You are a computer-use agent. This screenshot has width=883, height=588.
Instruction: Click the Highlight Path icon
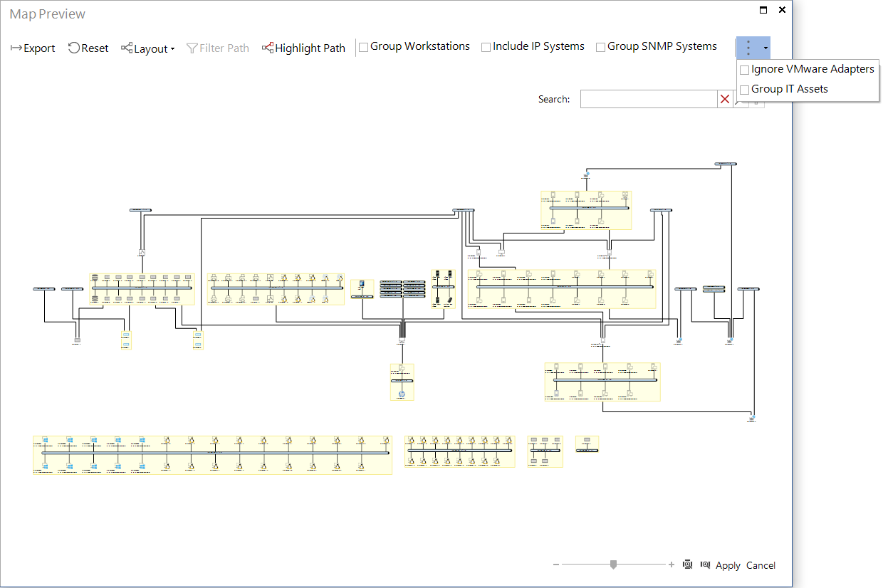(268, 48)
